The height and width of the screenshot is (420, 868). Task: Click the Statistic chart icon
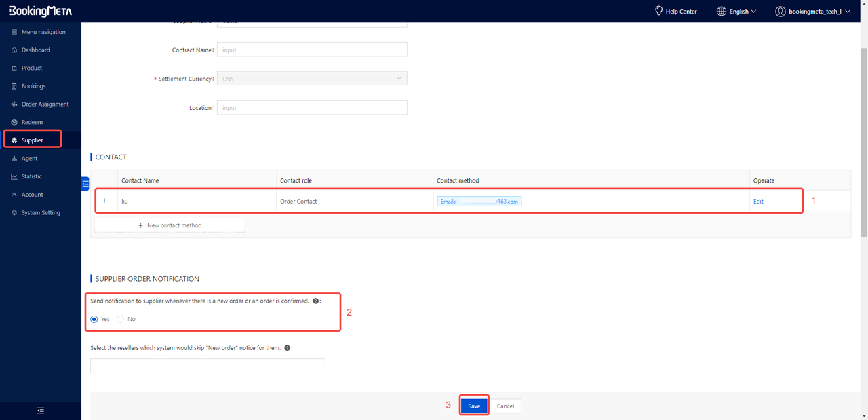click(14, 176)
